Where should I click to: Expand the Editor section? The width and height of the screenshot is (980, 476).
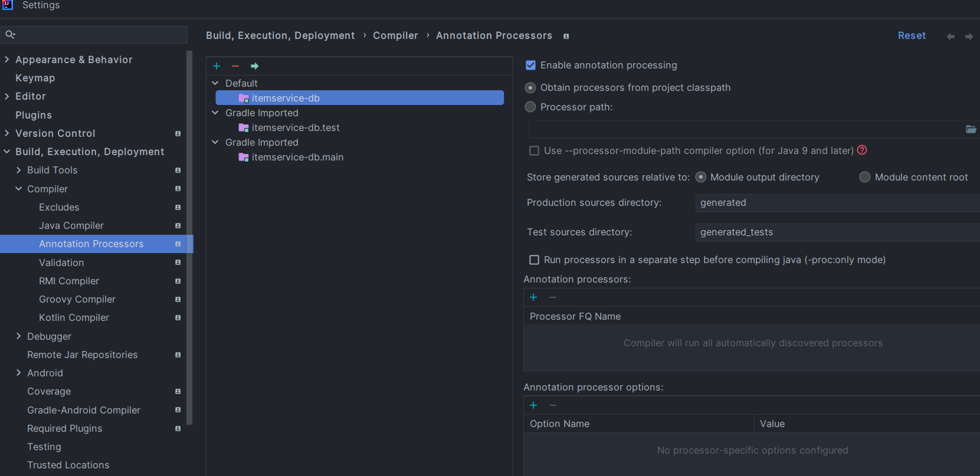click(7, 96)
